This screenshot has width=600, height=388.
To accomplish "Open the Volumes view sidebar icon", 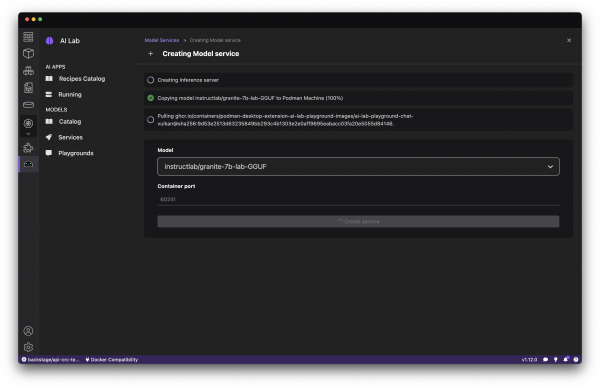I will (28, 105).
